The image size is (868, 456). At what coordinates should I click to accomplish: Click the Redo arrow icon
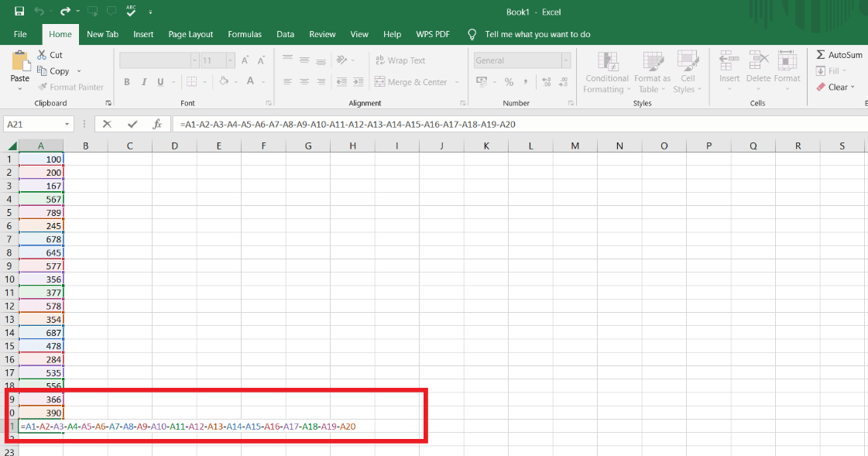(x=65, y=11)
